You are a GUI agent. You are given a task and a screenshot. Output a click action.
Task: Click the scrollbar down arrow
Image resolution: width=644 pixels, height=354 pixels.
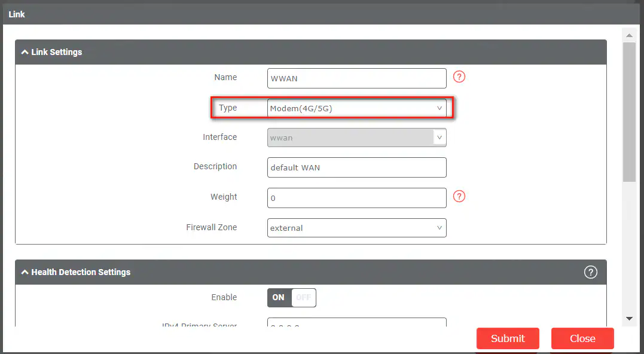click(x=629, y=319)
